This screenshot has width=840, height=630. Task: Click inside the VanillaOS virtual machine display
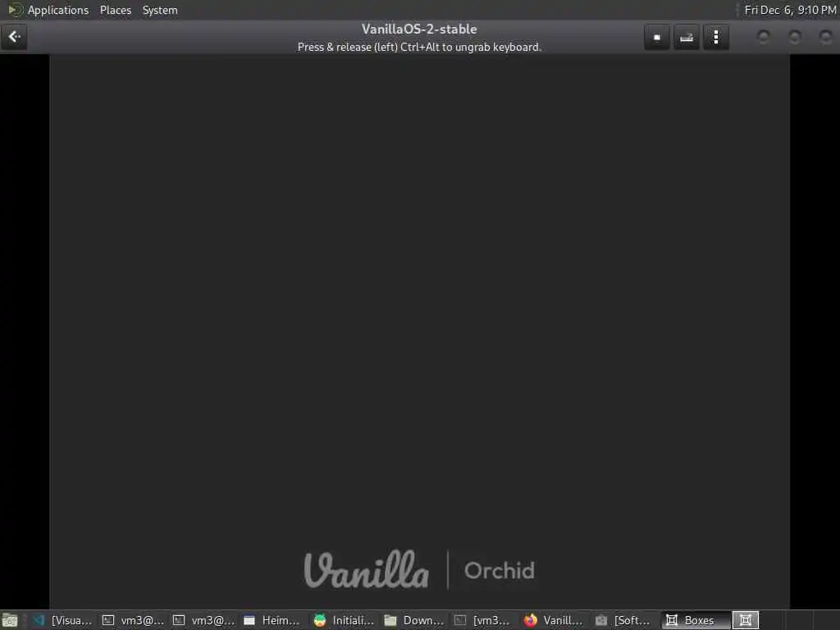pyautogui.click(x=419, y=331)
